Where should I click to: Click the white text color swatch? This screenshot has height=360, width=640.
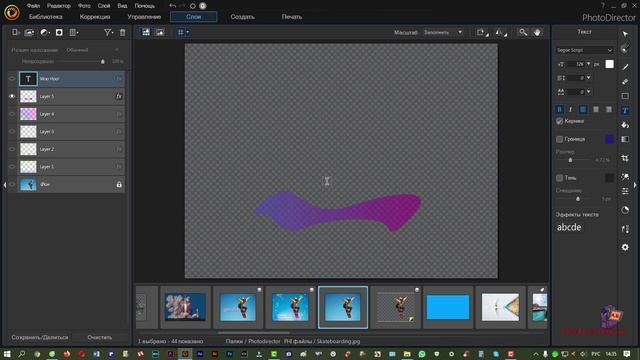click(609, 64)
